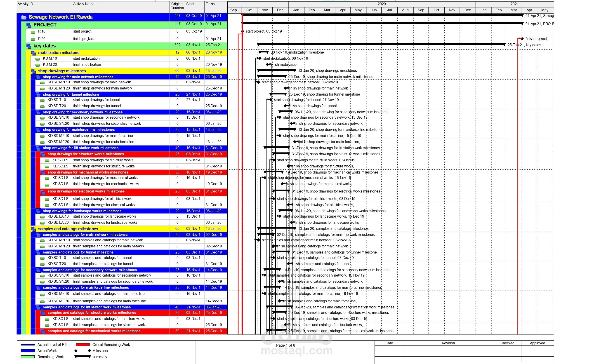Click the red Critical Remaining Work legend swatch
This screenshot has height=364, width=594.
tap(83, 345)
